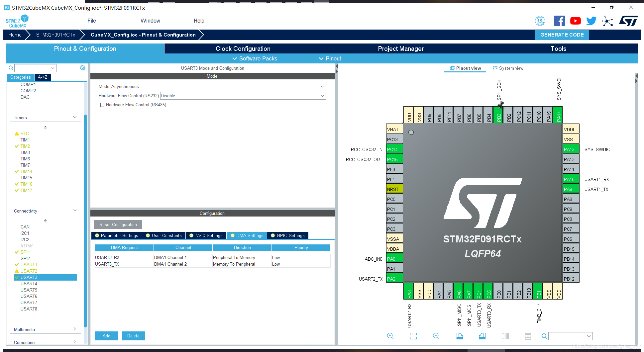Open the ST Community network icon
Viewport: 644px width, 352px height.
[607, 21]
